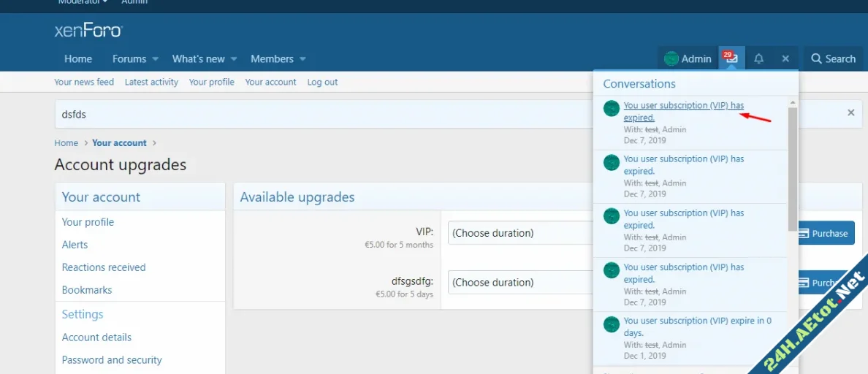This screenshot has width=868, height=374.
Task: Click the XenForo logo
Action: (x=88, y=31)
